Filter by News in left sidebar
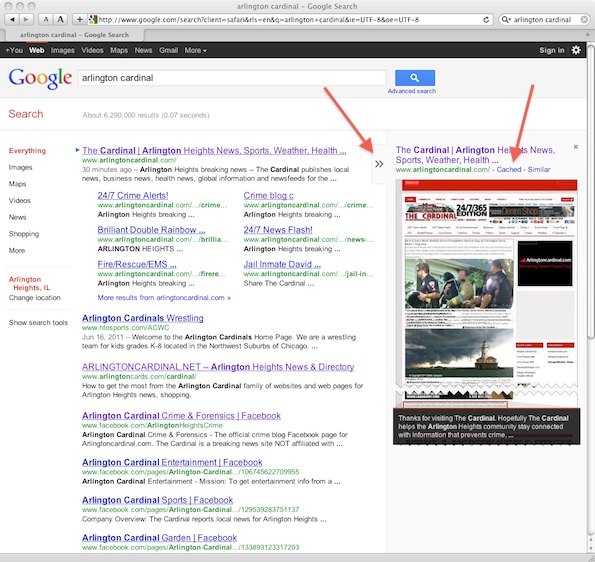Image resolution: width=595 pixels, height=562 pixels. 17,217
